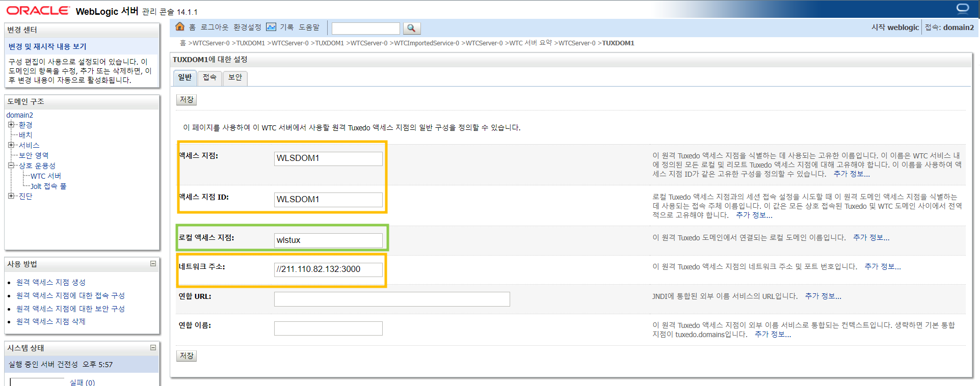Click the search magnifier button
980x386 pixels.
click(x=412, y=28)
